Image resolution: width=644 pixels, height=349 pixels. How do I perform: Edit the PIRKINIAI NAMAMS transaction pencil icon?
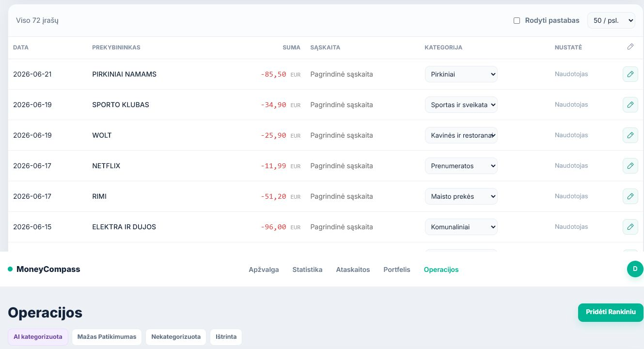(630, 74)
